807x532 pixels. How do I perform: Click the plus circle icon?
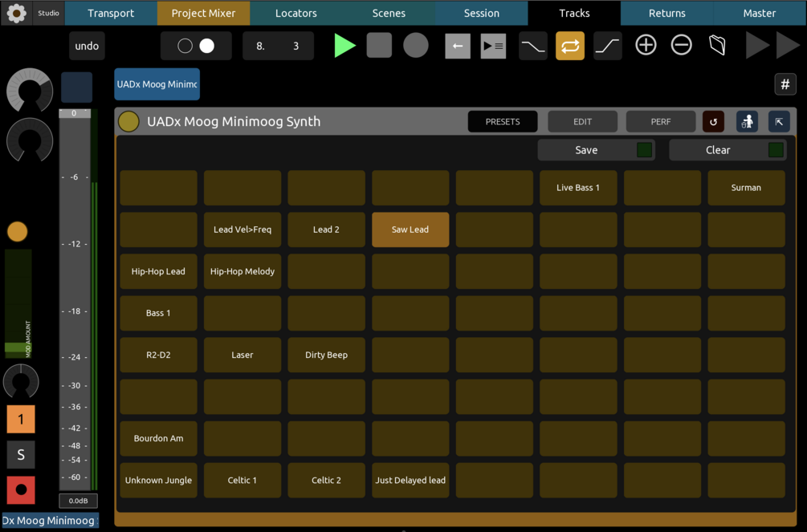click(646, 45)
